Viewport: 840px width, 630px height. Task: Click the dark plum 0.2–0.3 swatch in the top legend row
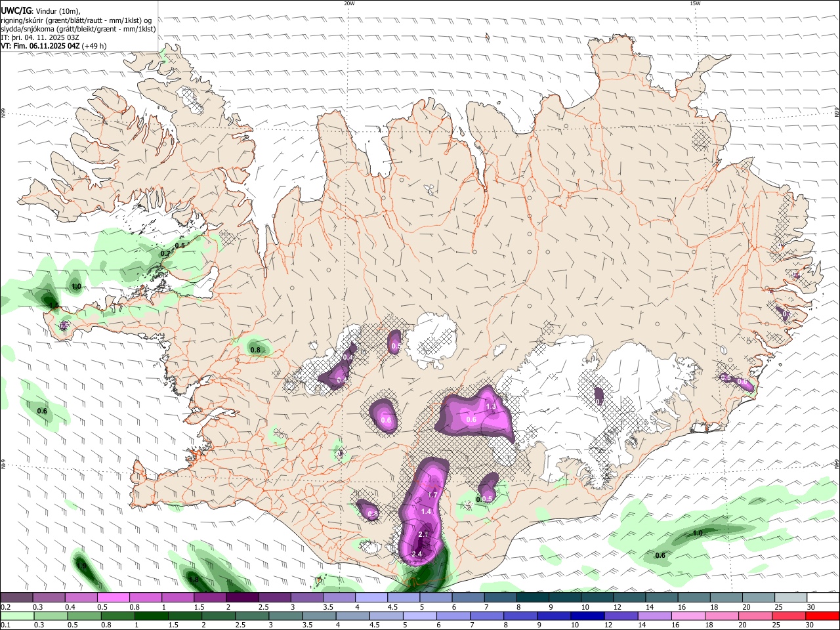(16, 598)
